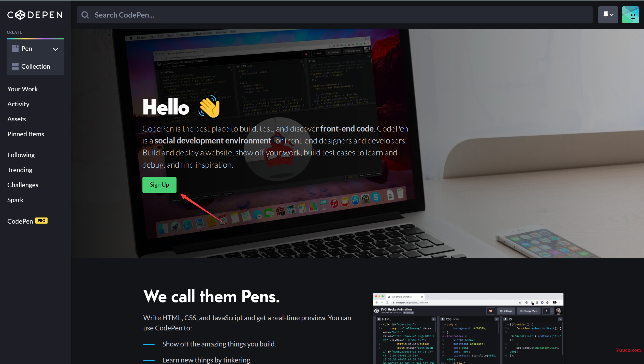Viewport: 644px width, 364px height.
Task: Click the search magnifier icon
Action: (85, 14)
